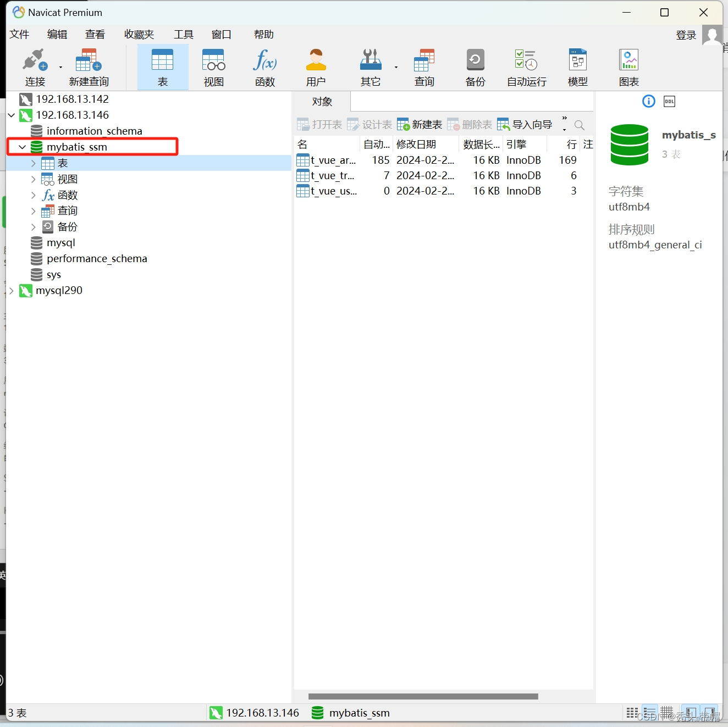Expand the 视图 tree node

[34, 179]
